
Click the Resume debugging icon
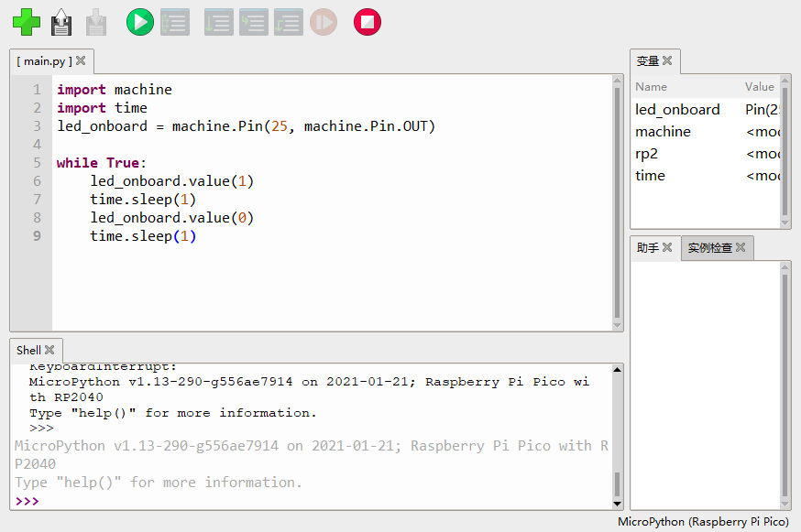323,21
